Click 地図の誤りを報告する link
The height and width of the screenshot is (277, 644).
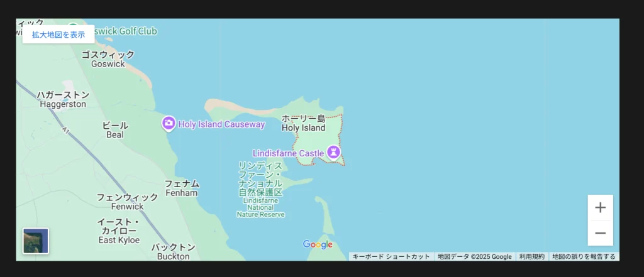tap(584, 256)
